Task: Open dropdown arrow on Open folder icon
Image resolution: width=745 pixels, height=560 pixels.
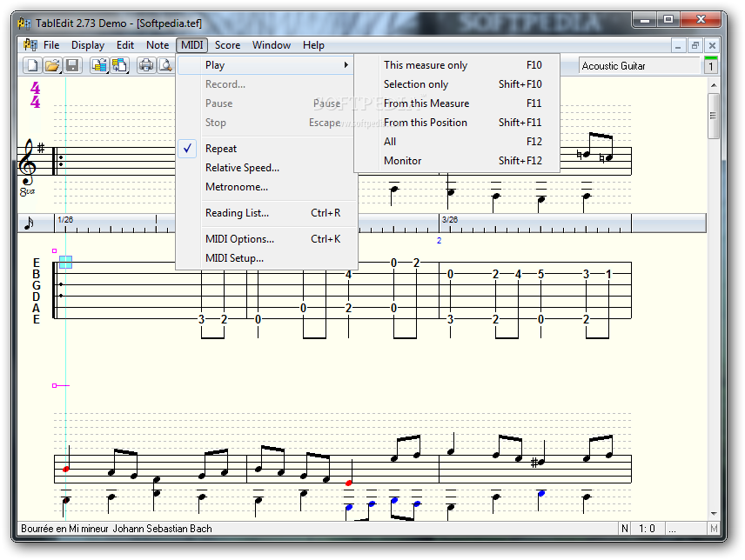Action: coord(60,71)
